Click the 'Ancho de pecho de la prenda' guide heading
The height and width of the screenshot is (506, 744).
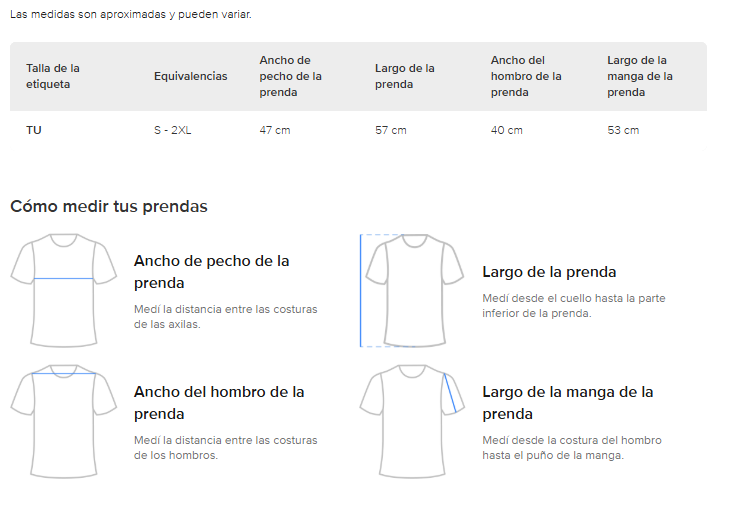tap(212, 272)
